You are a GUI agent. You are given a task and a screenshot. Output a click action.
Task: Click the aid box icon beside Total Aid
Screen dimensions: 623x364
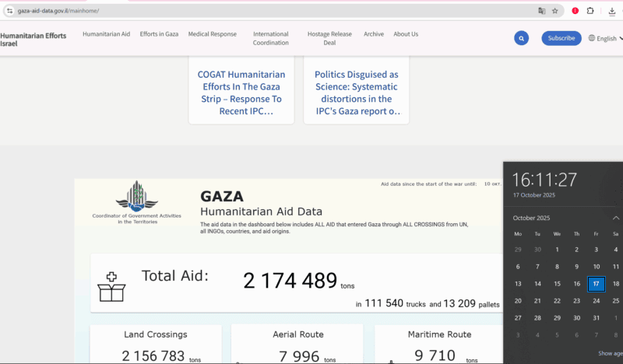pyautogui.click(x=111, y=286)
